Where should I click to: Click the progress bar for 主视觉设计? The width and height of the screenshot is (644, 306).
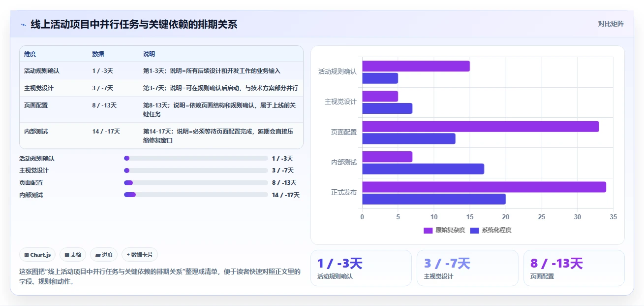196,170
